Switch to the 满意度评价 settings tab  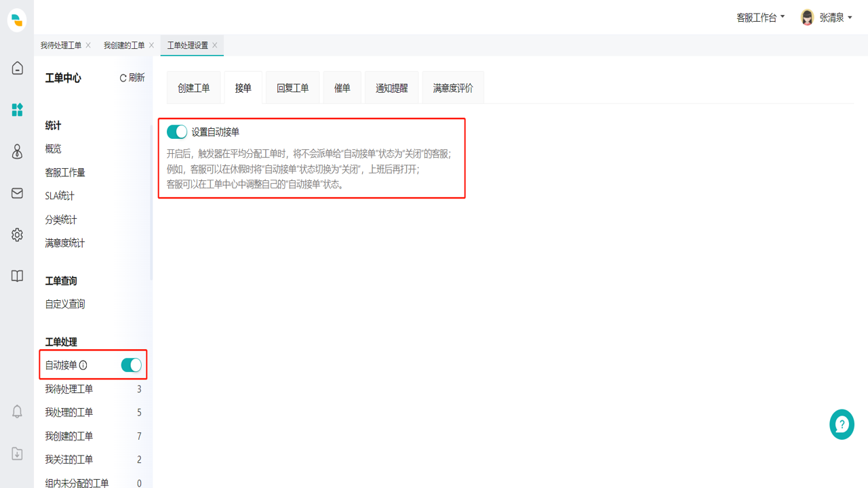pos(453,87)
